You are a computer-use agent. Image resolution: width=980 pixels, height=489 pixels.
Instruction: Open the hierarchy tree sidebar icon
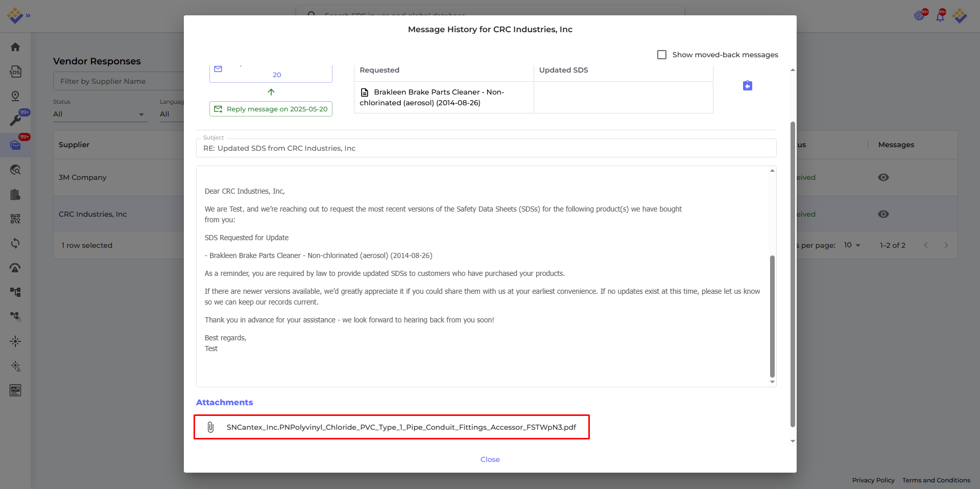[15, 292]
